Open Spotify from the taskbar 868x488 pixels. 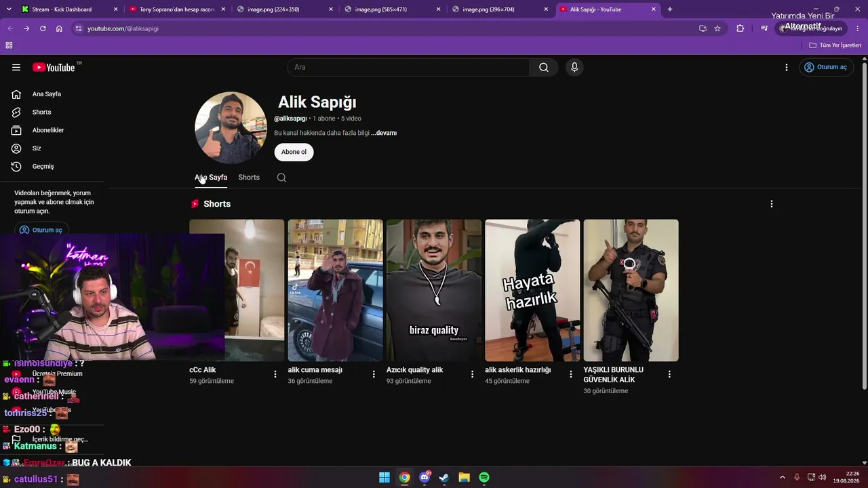[x=484, y=477]
